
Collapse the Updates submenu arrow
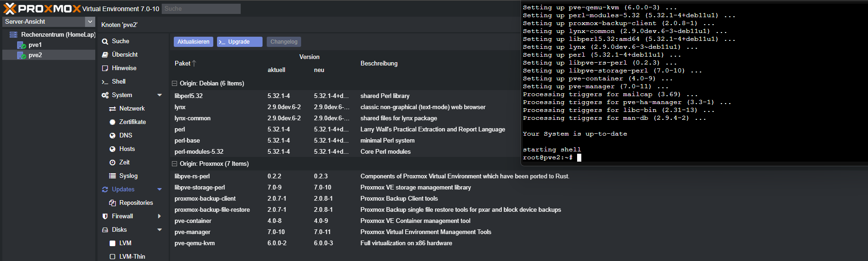159,189
